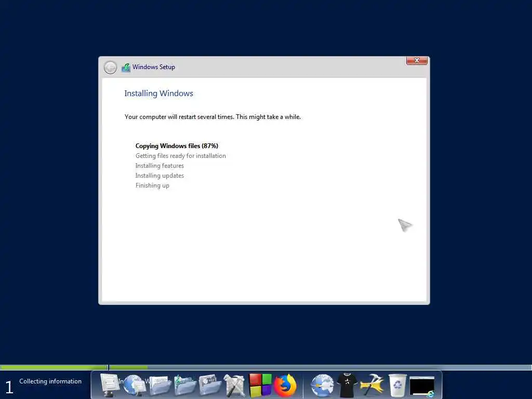Image resolution: width=532 pixels, height=399 pixels.
Task: Open the hammer and wrench icon
Action: pyautogui.click(x=372, y=385)
